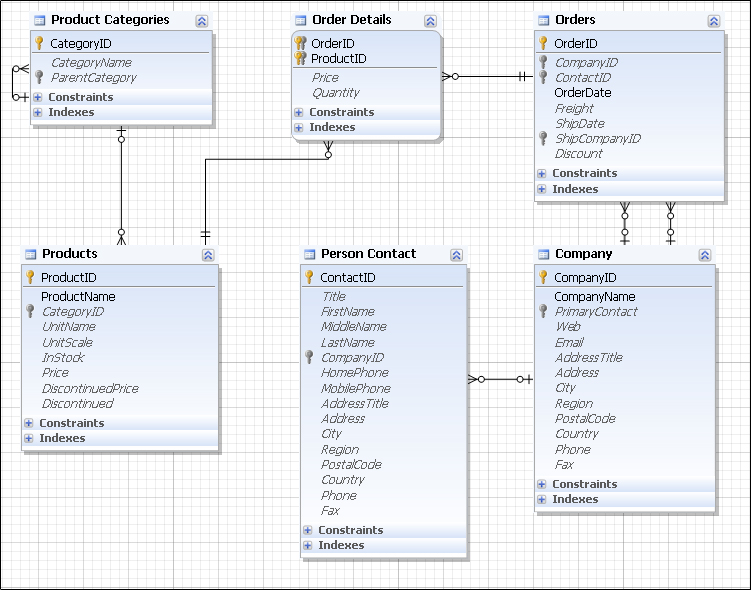
Task: Click the foreign key icon beside ShipCompanyID
Action: tap(543, 139)
